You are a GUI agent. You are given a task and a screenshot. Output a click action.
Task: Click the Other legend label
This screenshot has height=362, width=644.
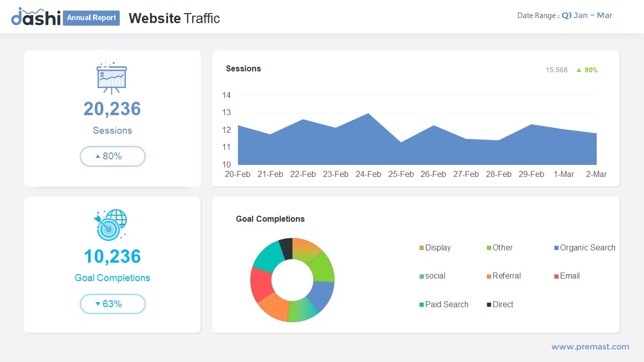503,248
